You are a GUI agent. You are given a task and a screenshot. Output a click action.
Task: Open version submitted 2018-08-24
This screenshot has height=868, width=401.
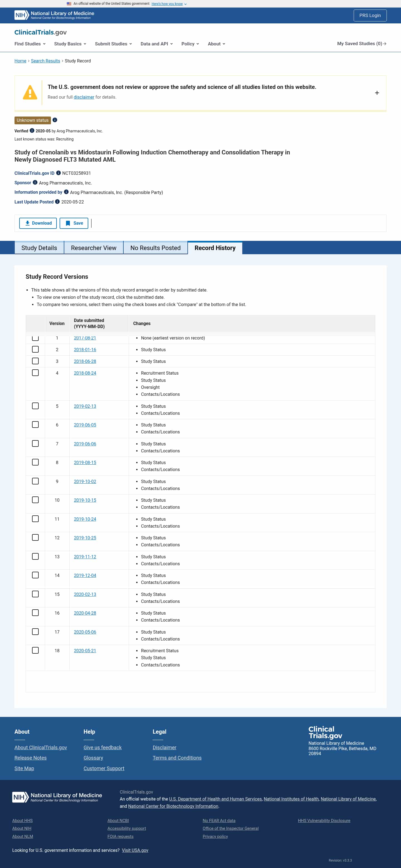click(85, 373)
